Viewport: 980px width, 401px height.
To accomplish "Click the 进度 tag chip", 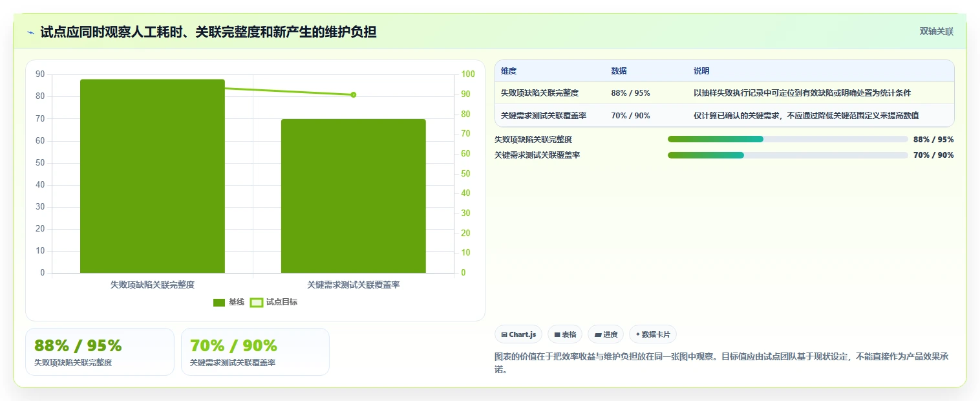I will [606, 334].
